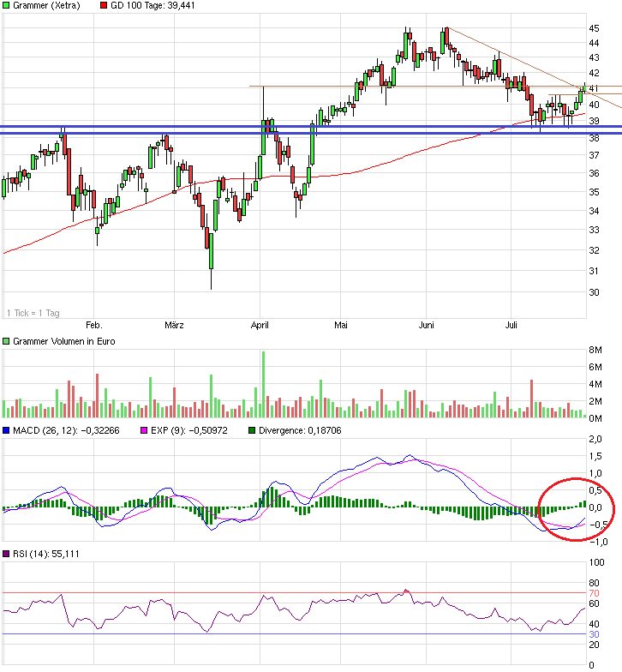Click the dark green Divergence legend square

[252, 430]
